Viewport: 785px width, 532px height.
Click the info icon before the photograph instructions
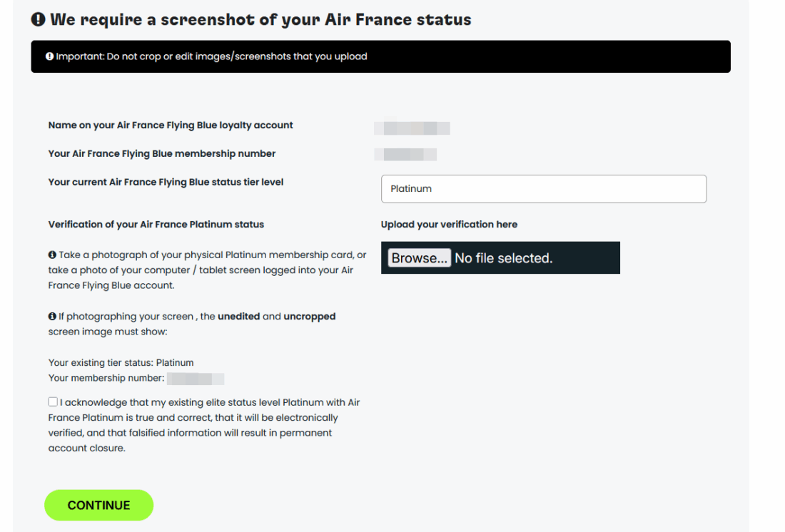point(51,254)
